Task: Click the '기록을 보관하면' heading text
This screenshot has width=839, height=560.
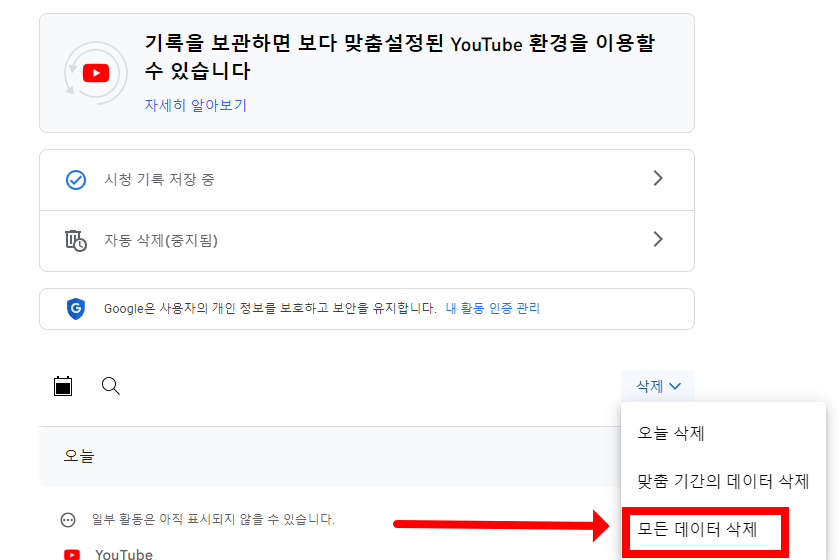Action: [399, 57]
